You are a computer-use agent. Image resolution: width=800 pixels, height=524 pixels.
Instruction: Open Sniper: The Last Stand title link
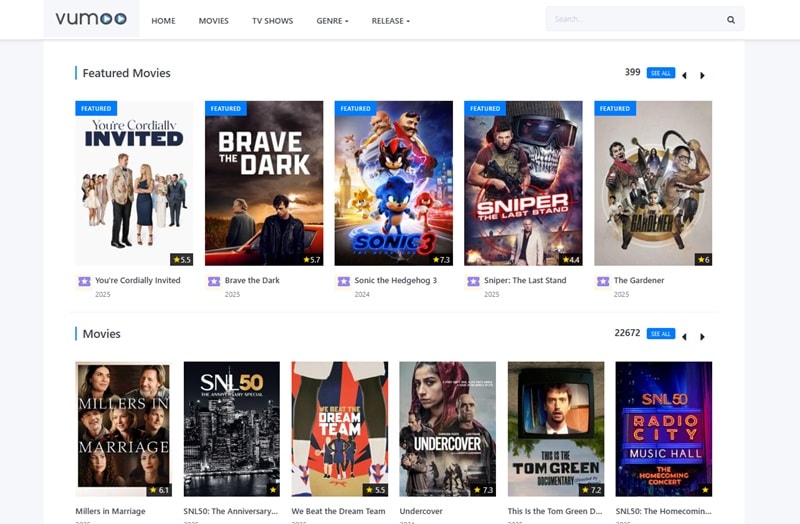pos(525,280)
